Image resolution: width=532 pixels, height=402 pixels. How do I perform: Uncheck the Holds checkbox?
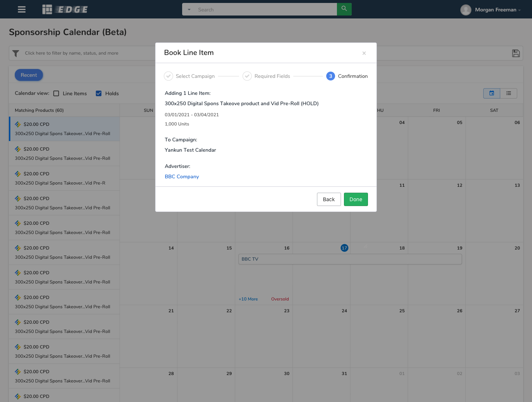pyautogui.click(x=99, y=93)
